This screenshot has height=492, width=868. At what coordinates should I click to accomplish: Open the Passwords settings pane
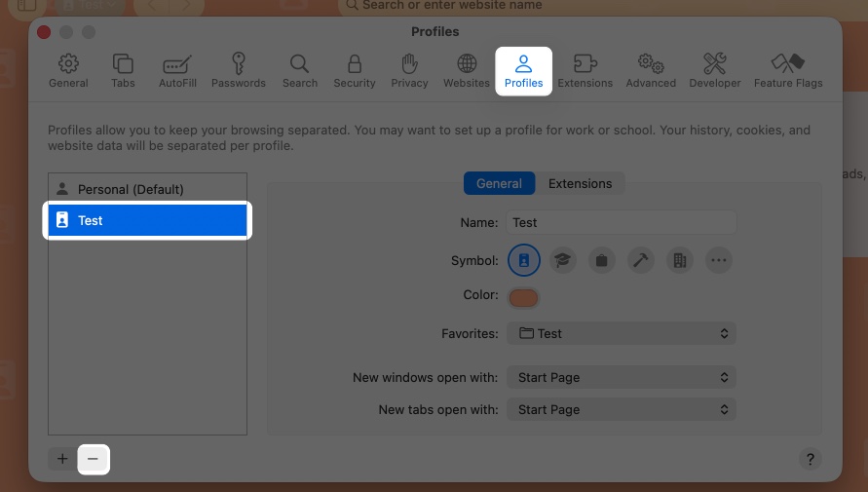(239, 71)
